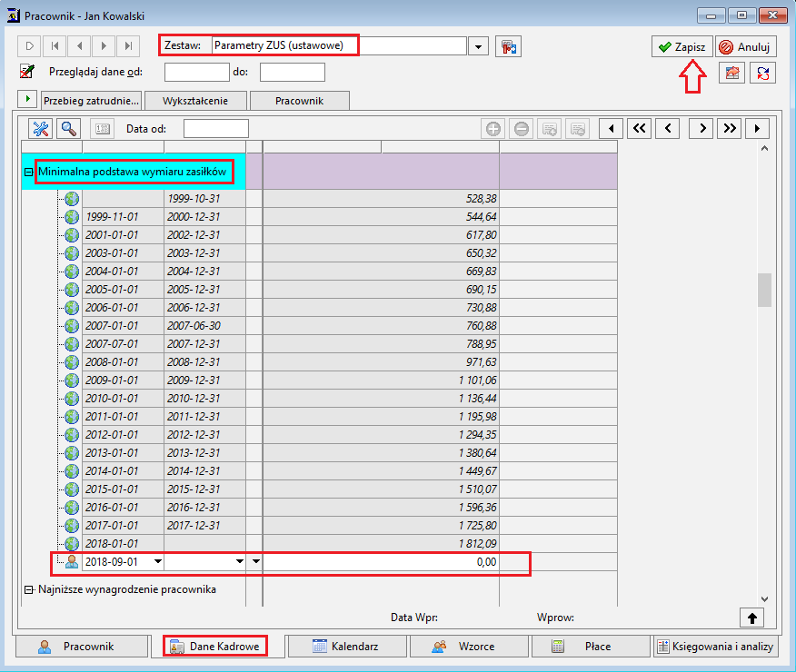
Task: Switch to the Przebieg zatrudnienia tab
Action: (x=92, y=101)
